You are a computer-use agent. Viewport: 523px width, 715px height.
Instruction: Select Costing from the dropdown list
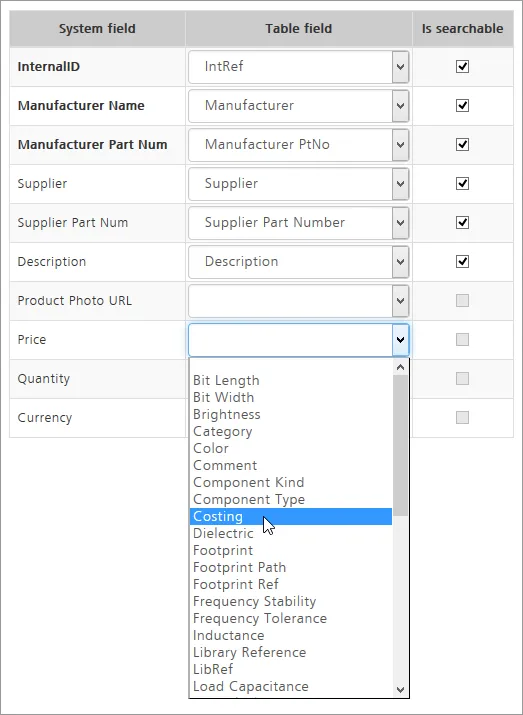pyautogui.click(x=291, y=516)
